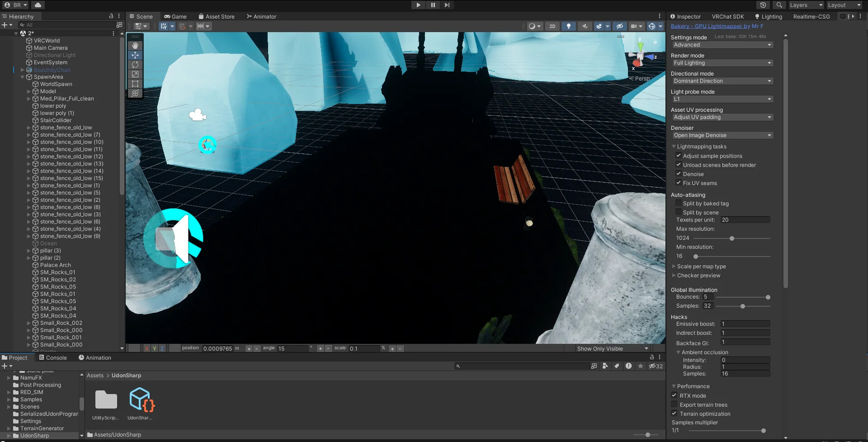The image size is (868, 442).
Task: Select the Rotate tool
Action: tap(135, 64)
